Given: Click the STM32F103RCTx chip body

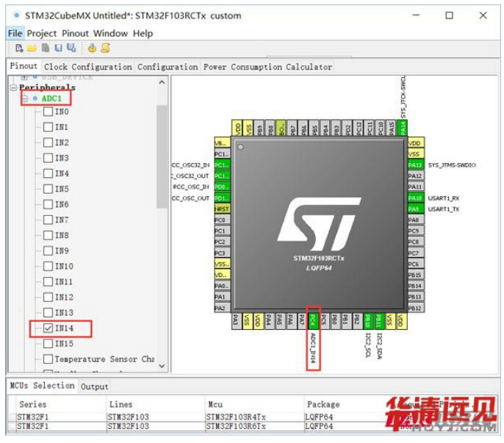Looking at the screenshot, I should tap(319, 224).
